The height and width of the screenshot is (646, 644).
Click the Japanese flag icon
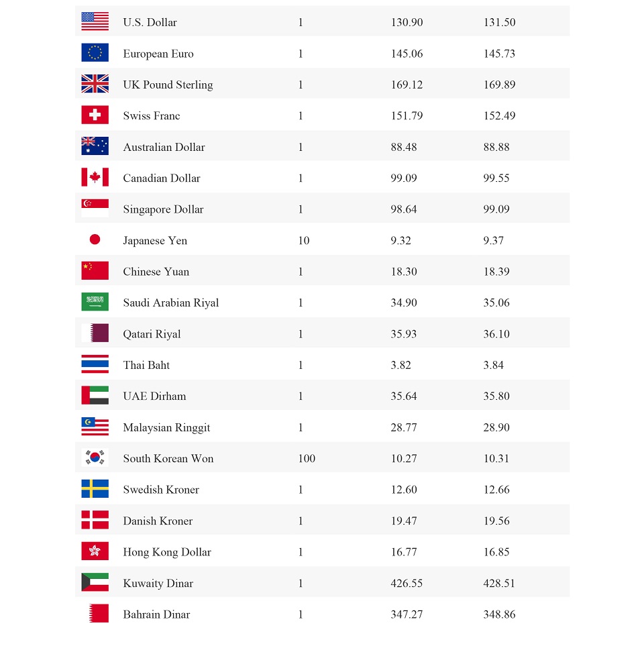(95, 239)
